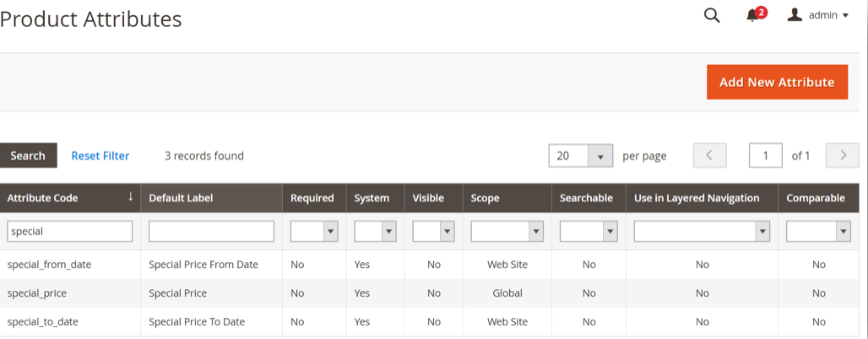Go to the next page arrow
Screen dimensions: 868x339
pyautogui.click(x=843, y=156)
